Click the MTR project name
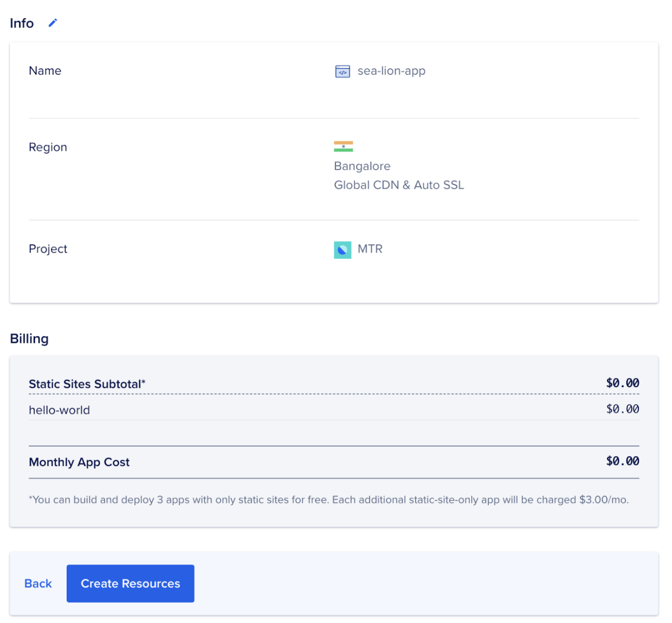672x623 pixels. [370, 249]
